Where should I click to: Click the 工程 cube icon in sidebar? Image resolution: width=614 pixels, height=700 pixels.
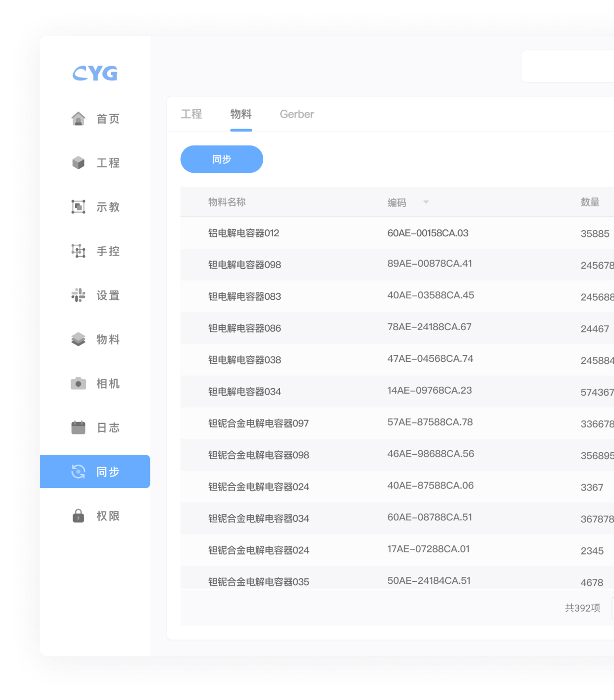click(78, 163)
